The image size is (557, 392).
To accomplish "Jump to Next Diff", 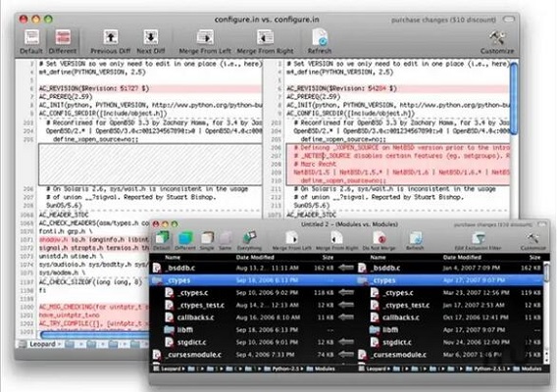I will click(151, 41).
